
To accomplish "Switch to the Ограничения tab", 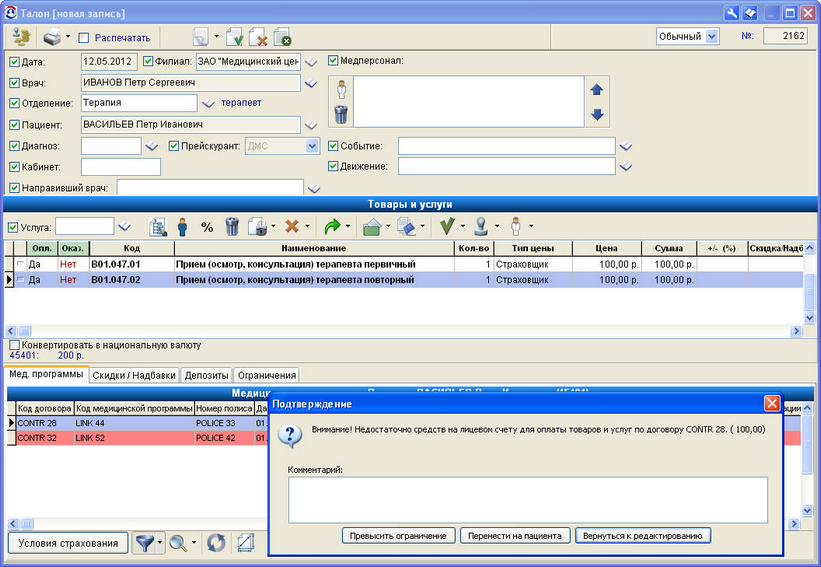I will 267,375.
